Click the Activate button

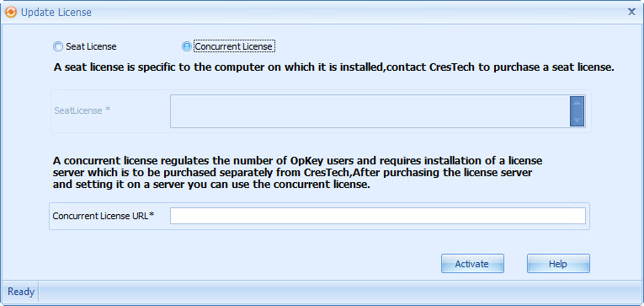472,264
